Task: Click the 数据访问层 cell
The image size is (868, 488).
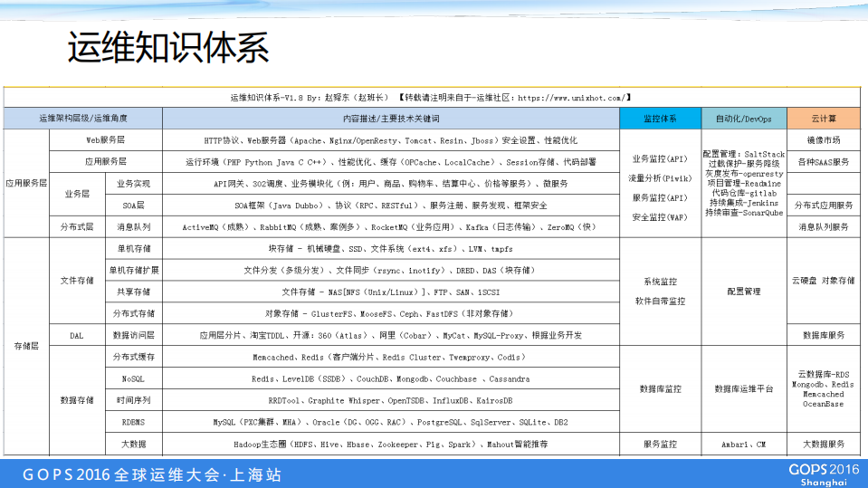Action: [133, 336]
